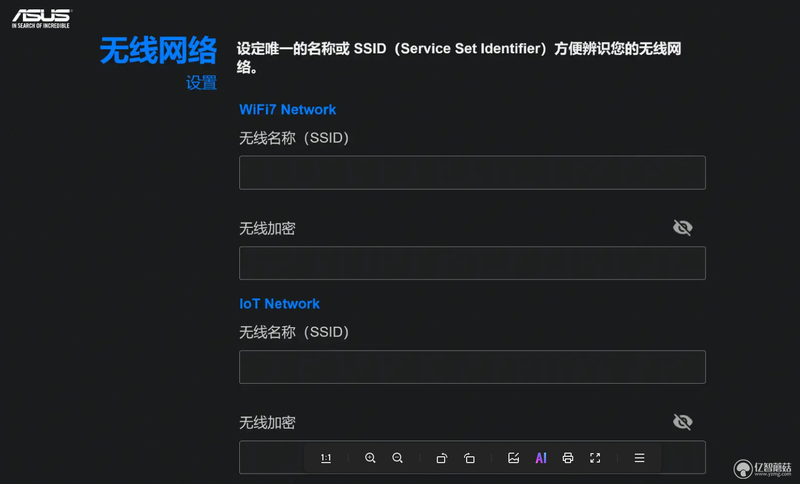Open the hamburger more menu

(639, 458)
